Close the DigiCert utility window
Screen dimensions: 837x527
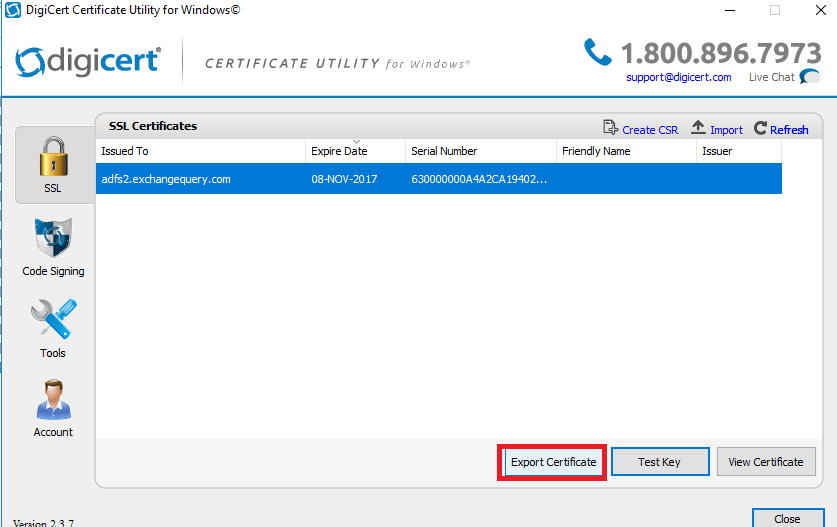click(x=821, y=10)
